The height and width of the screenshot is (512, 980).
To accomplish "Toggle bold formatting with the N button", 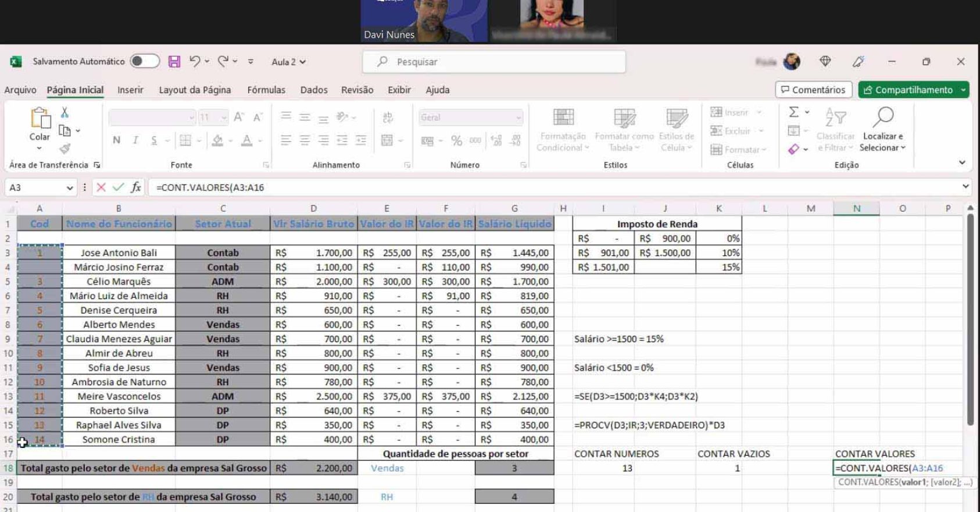I will point(116,140).
